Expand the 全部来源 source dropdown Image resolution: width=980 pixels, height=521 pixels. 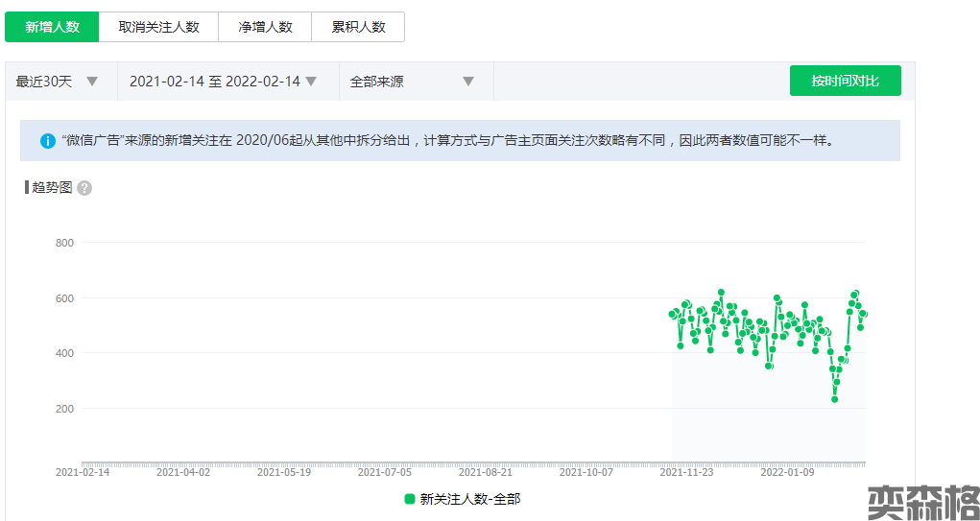point(415,82)
